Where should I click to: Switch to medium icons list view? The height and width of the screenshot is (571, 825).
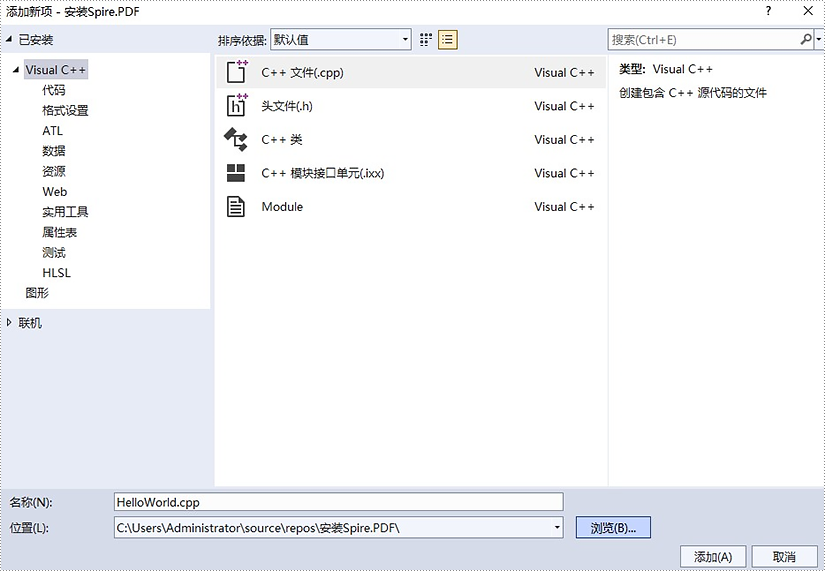[x=447, y=39]
